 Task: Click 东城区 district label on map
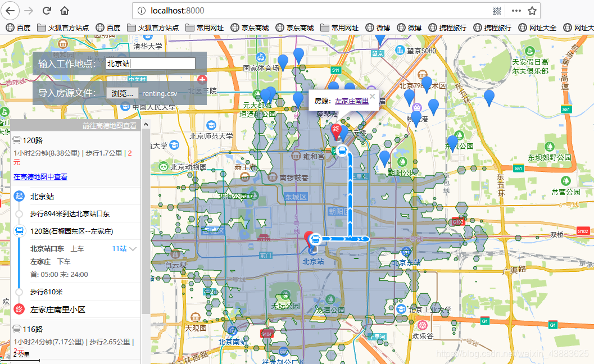point(296,197)
